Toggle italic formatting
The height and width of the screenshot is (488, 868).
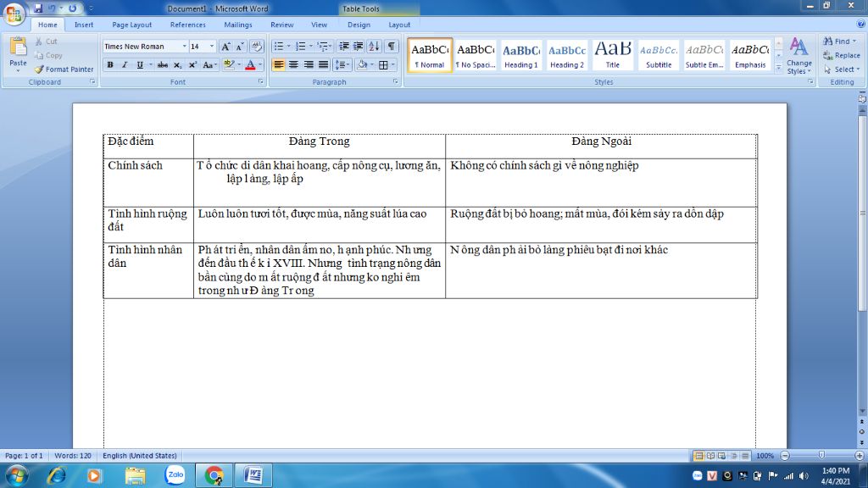coord(125,64)
